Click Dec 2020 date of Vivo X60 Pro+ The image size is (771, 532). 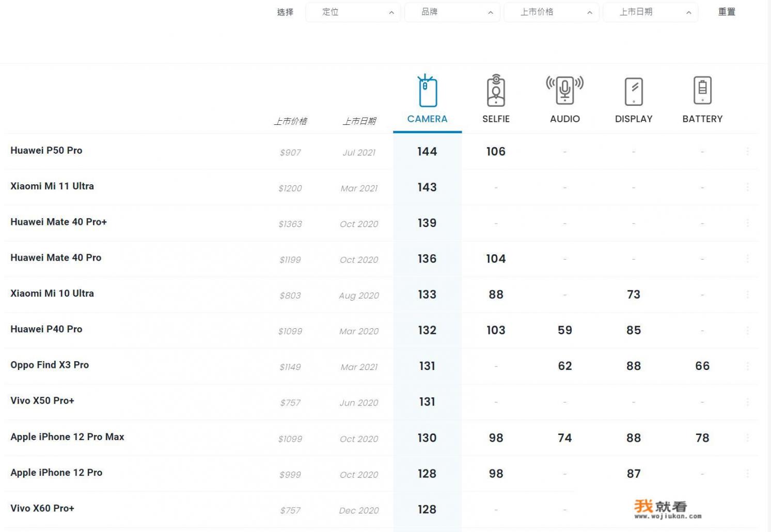[x=359, y=510]
